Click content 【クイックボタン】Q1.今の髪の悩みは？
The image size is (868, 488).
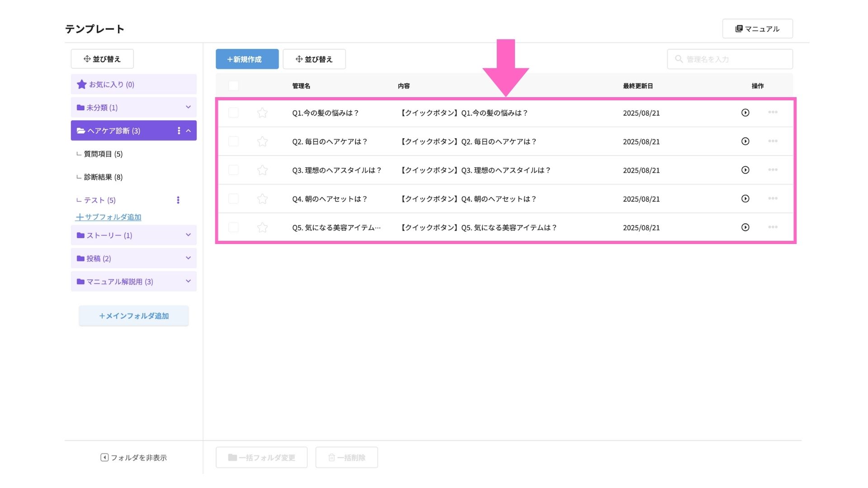click(x=463, y=113)
